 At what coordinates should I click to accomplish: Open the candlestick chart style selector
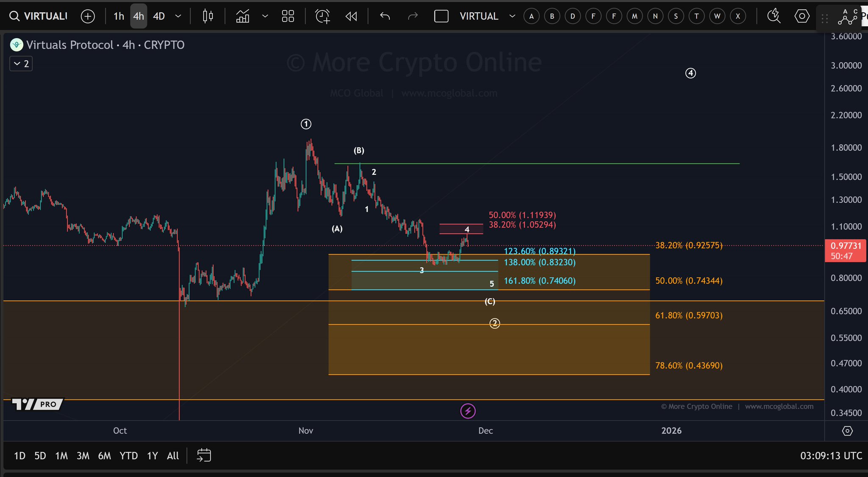[x=208, y=16]
